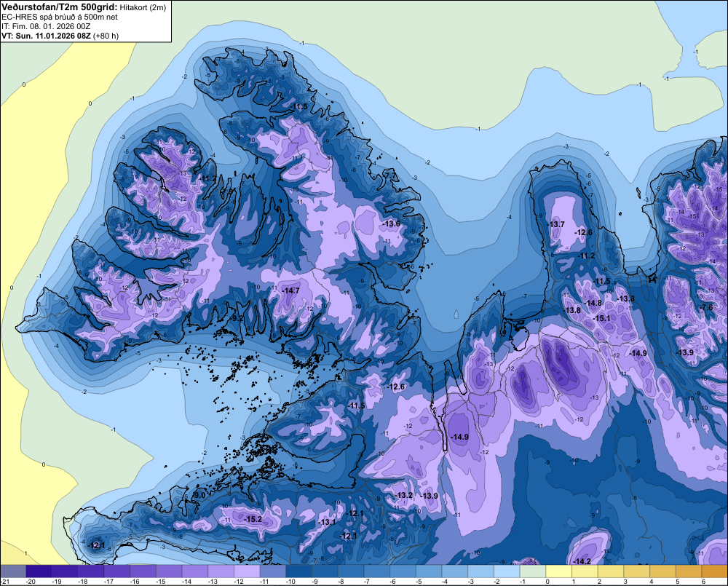The height and width of the screenshot is (586, 728).
Task: Click the legend swatch between -6 and -5
Action: click(x=403, y=571)
